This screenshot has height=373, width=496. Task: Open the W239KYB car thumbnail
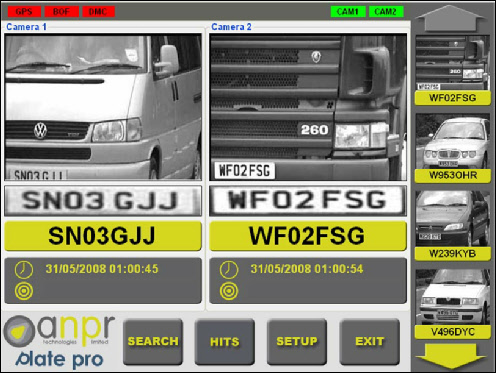click(x=453, y=219)
